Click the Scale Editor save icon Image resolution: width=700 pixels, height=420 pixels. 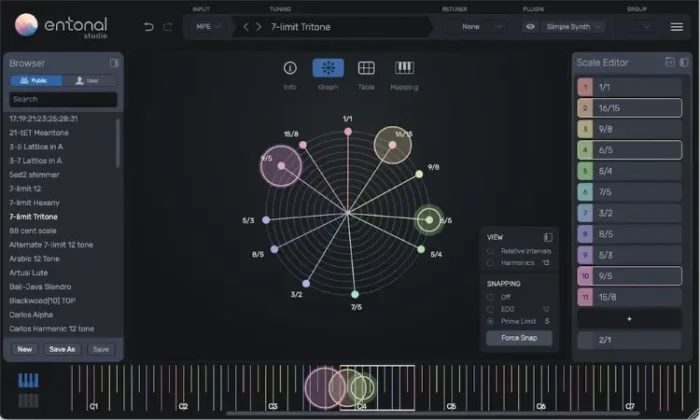coord(669,63)
